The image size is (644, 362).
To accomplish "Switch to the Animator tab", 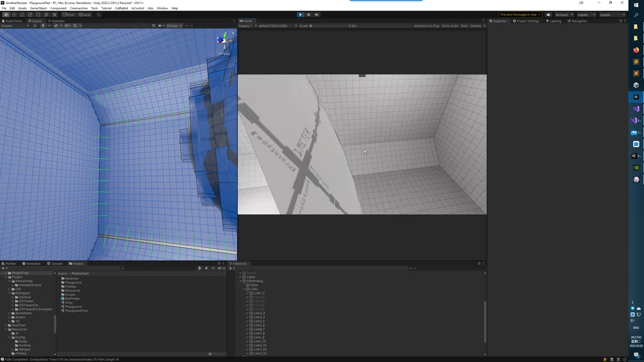I will click(56, 21).
